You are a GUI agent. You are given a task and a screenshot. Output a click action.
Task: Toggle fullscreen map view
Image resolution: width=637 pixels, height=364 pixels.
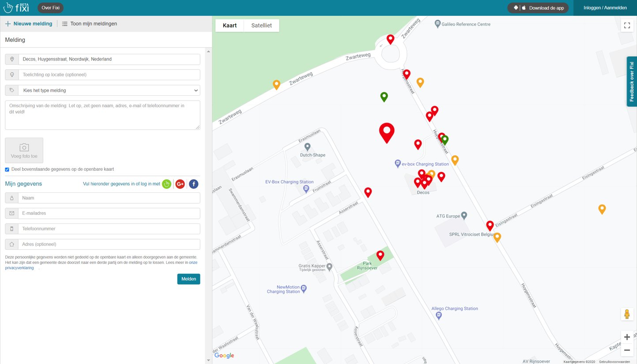pos(627,25)
